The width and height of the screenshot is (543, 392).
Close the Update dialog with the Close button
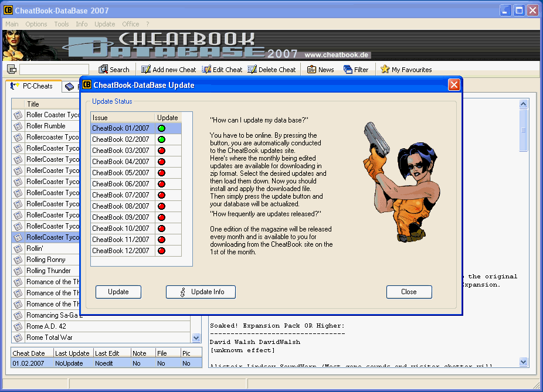409,292
